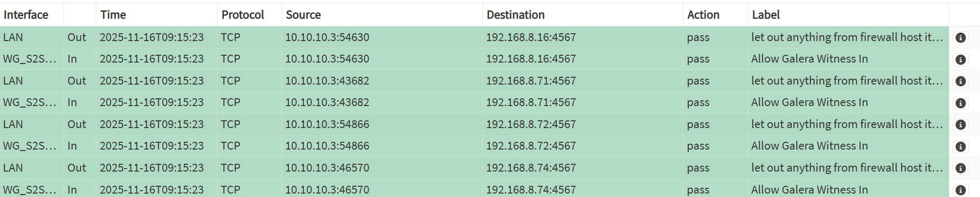This screenshot has height=197, width=980.
Task: Open info icon for WG_S2S row to 192.168.8.72
Action: click(x=960, y=147)
